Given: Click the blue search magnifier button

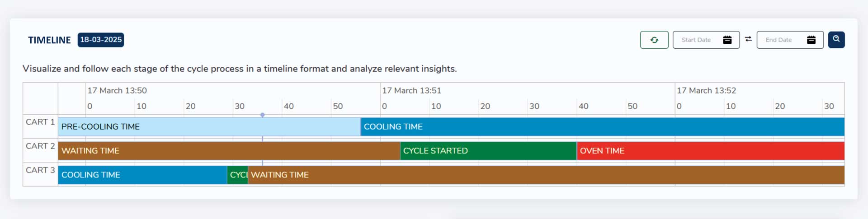Looking at the screenshot, I should tap(836, 39).
